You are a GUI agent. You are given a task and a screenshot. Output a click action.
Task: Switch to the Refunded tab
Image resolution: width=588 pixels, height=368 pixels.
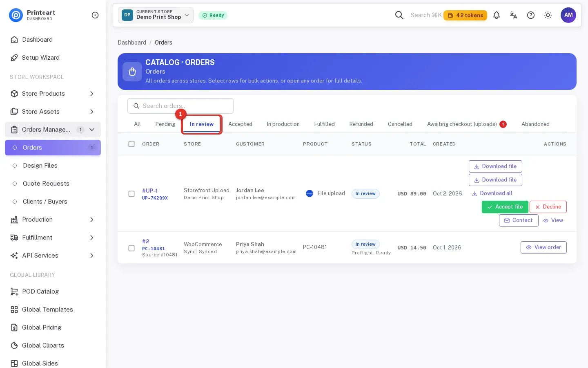[361, 124]
